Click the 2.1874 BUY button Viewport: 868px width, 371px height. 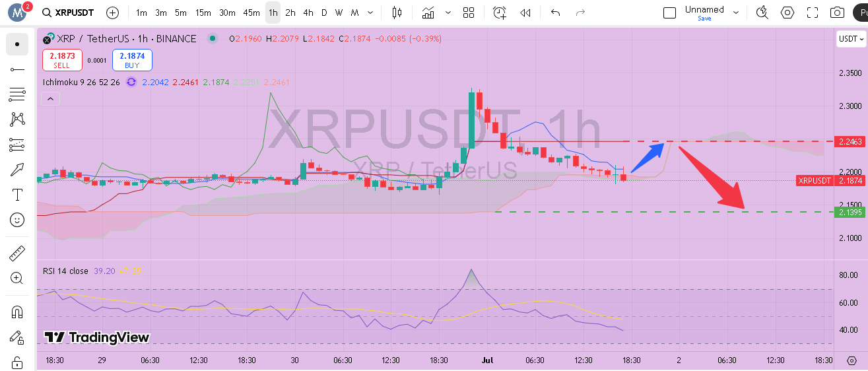[x=132, y=60]
